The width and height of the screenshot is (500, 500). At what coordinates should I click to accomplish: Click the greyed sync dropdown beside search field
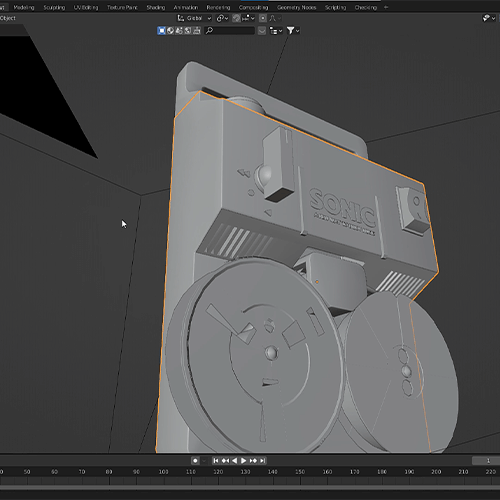pos(262,31)
